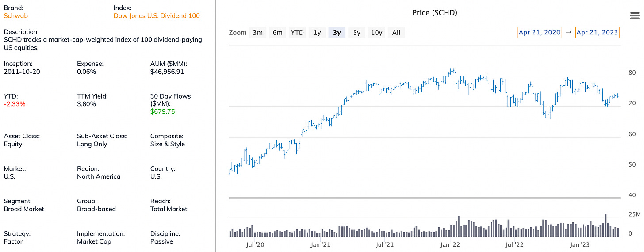Select the All zoom range
The image size is (644, 252).
(396, 32)
